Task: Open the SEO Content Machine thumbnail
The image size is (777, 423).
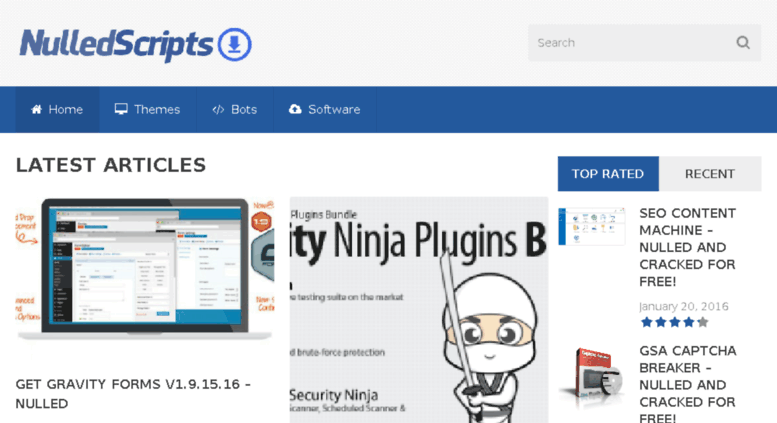Action: point(592,226)
